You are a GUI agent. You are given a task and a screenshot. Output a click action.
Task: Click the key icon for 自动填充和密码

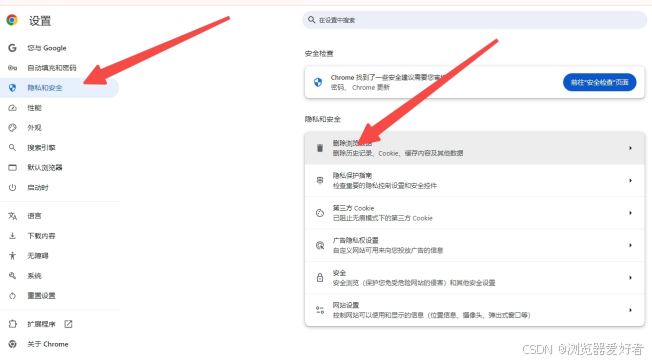point(12,68)
